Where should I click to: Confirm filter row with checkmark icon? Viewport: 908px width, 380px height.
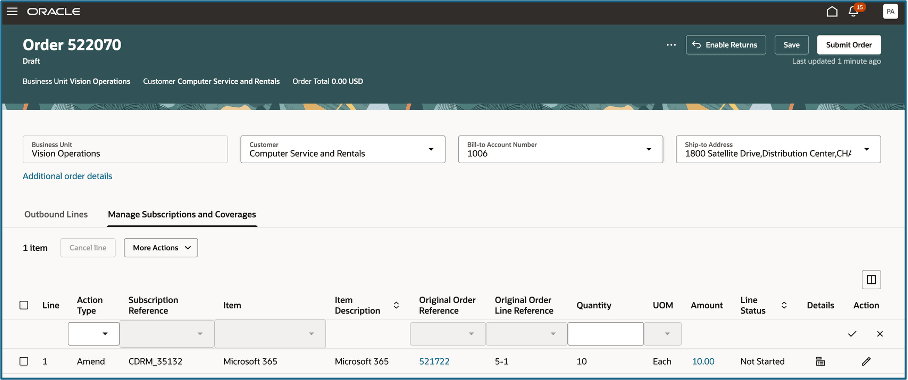coord(852,334)
